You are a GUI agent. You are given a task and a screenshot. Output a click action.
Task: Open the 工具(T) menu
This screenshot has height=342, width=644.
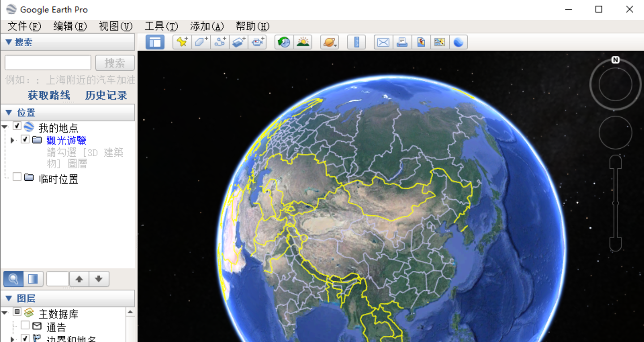[162, 26]
